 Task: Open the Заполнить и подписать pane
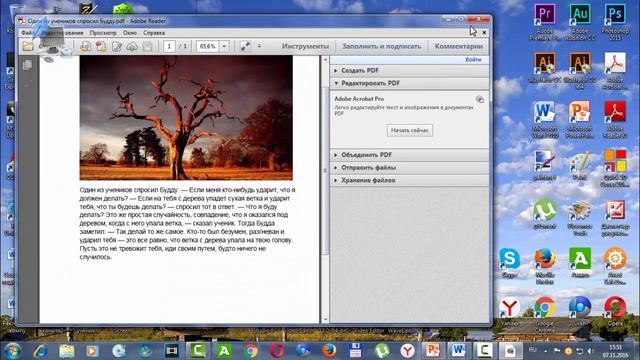point(381,46)
